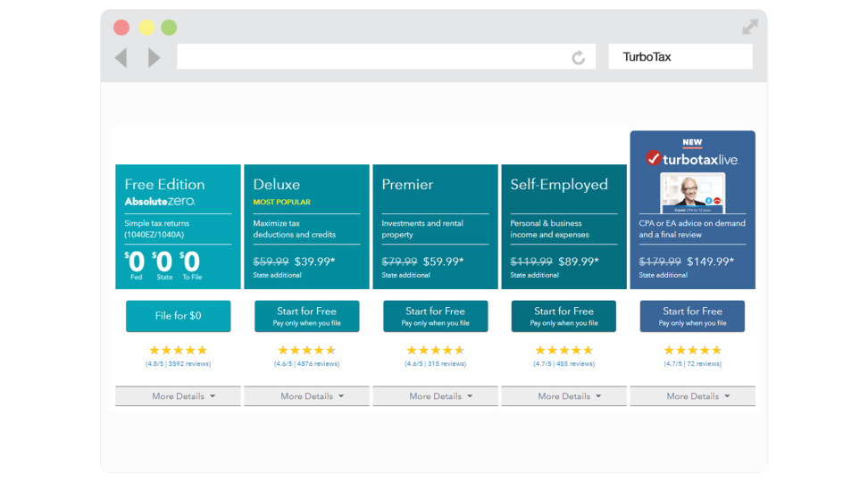Click the star rating above 315 reviews
Image resolution: width=868 pixels, height=482 pixels.
(x=435, y=350)
